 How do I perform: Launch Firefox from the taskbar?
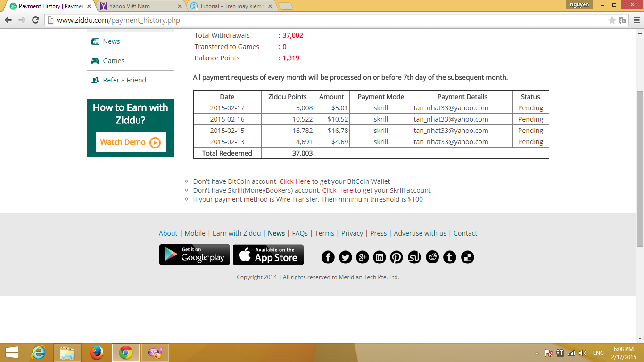[97, 353]
